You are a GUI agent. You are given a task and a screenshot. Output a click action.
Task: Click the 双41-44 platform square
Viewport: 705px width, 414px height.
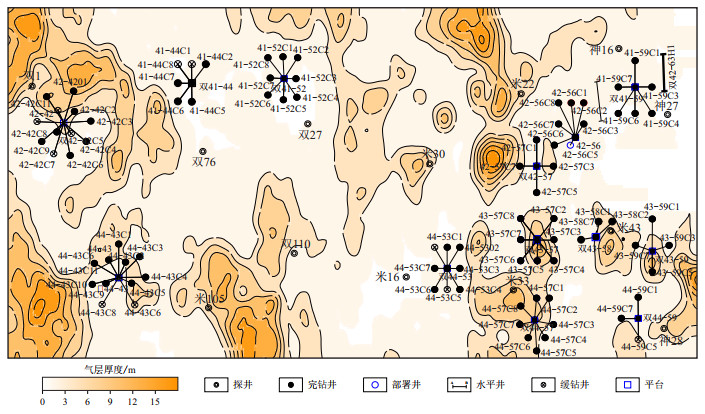click(x=190, y=84)
